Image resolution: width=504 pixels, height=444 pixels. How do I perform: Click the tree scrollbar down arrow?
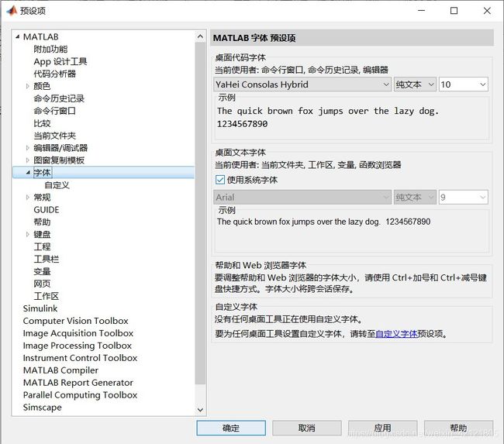(x=200, y=410)
